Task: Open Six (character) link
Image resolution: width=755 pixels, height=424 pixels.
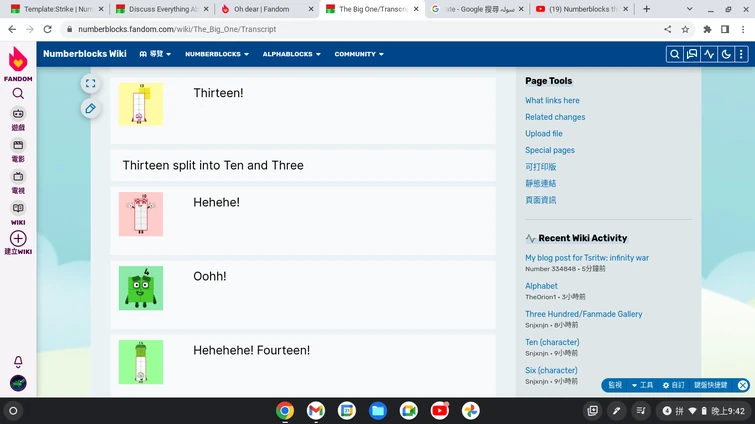Action: pos(551,371)
